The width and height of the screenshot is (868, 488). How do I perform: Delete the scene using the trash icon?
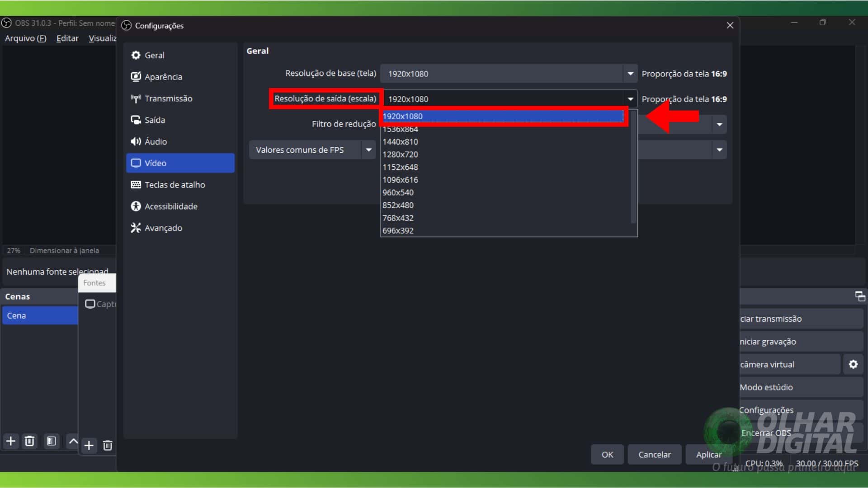pyautogui.click(x=29, y=441)
